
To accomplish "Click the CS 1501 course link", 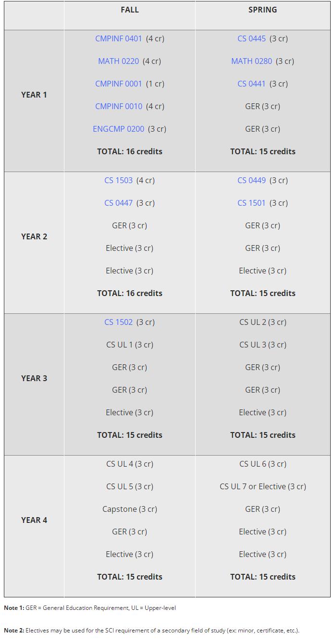I will (x=251, y=203).
